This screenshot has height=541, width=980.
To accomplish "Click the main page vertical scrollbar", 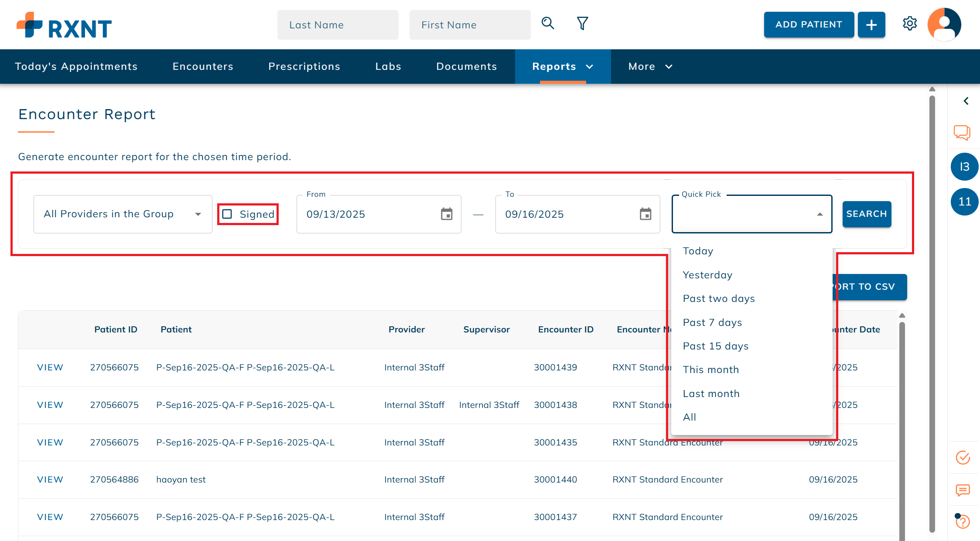I will [x=932, y=305].
